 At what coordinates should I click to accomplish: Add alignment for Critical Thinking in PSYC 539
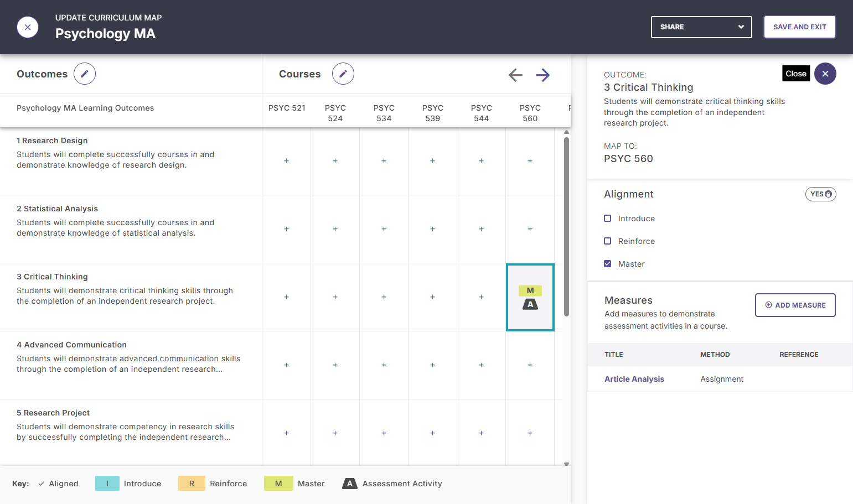(432, 297)
